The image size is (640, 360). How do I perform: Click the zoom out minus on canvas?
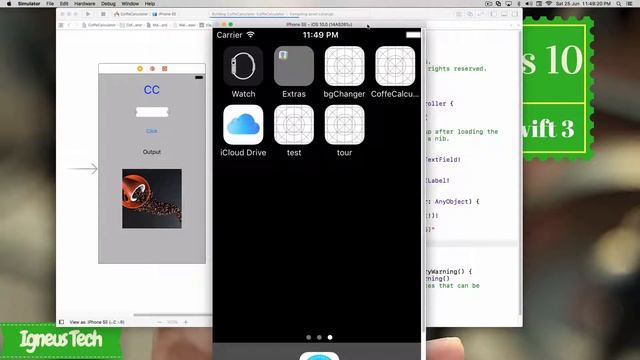pos(159,322)
